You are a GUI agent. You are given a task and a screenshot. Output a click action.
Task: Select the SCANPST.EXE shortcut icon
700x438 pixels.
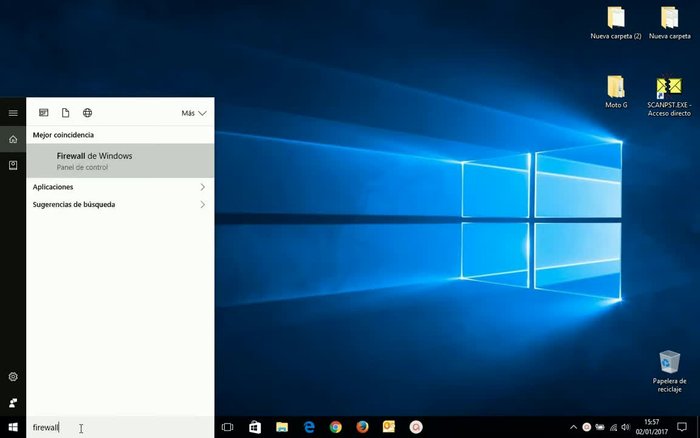[669, 96]
